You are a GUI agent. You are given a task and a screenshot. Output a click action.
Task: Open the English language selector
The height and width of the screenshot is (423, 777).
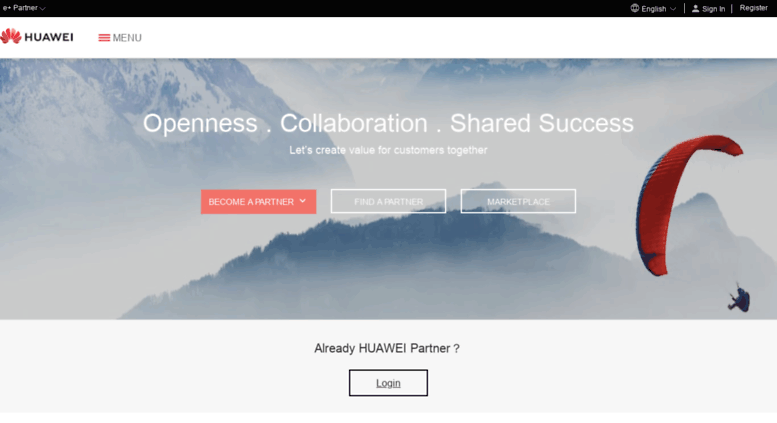(653, 8)
